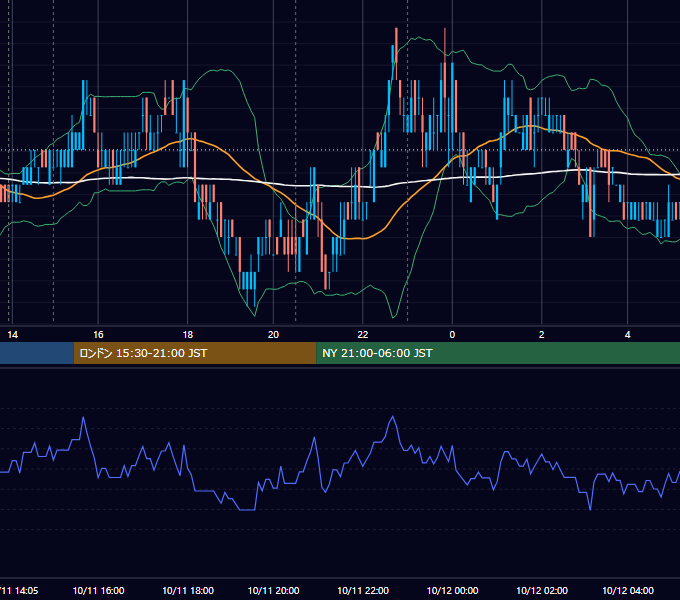Viewport: 680px width, 600px height.
Task: Click hour label 2 on the time axis
Action: (541, 335)
